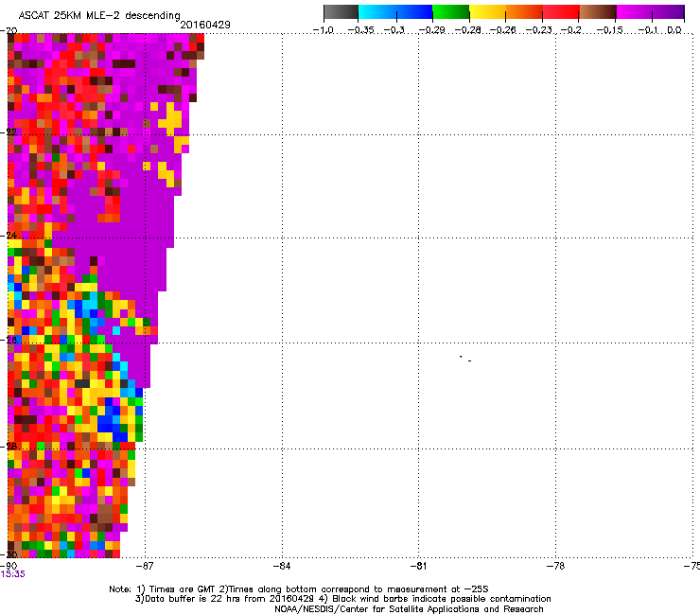
Task: Click the plot title 'ASCAT 25KM MLE-2 descending'
Action: coord(99,15)
